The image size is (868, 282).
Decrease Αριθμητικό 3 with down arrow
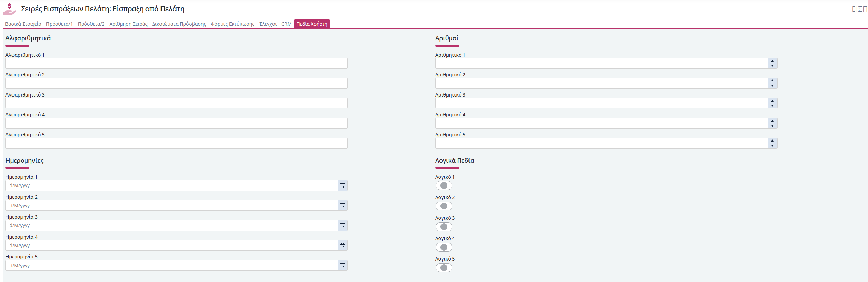coord(772,105)
